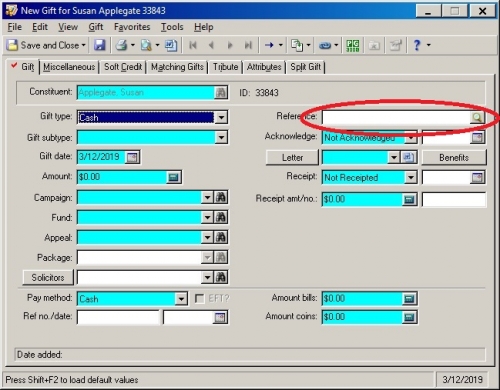Click the Amount calculator icon
The width and height of the screenshot is (500, 390).
click(174, 177)
